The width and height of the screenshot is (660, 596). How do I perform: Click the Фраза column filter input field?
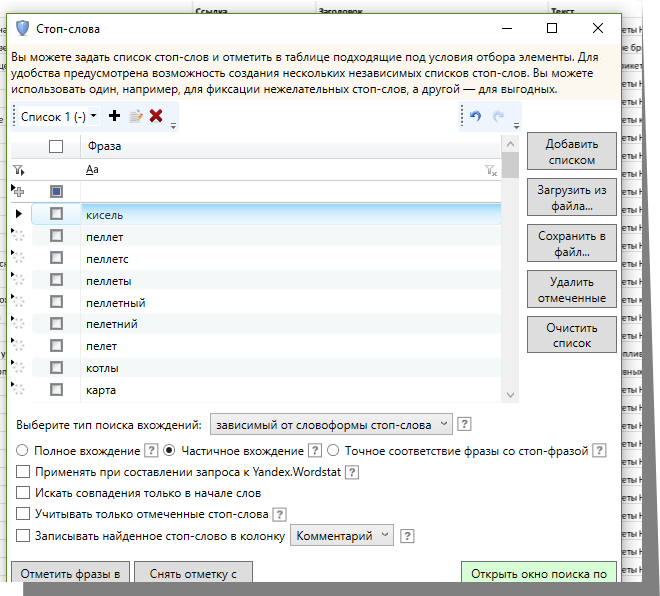coord(290,170)
